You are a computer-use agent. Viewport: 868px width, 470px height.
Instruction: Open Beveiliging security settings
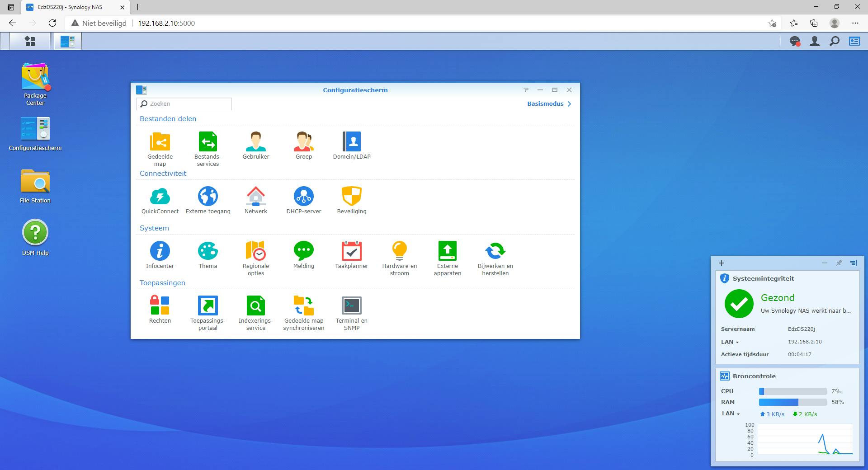point(352,200)
